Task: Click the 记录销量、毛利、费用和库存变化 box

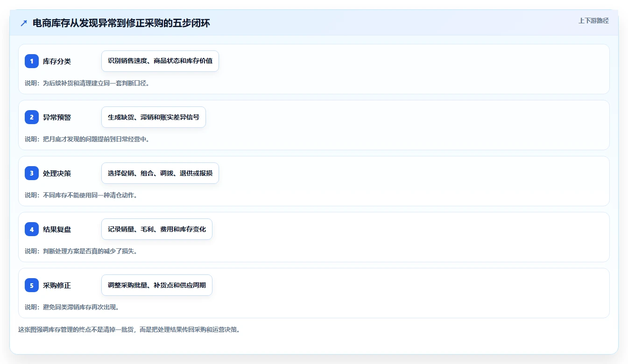Action: [157, 229]
